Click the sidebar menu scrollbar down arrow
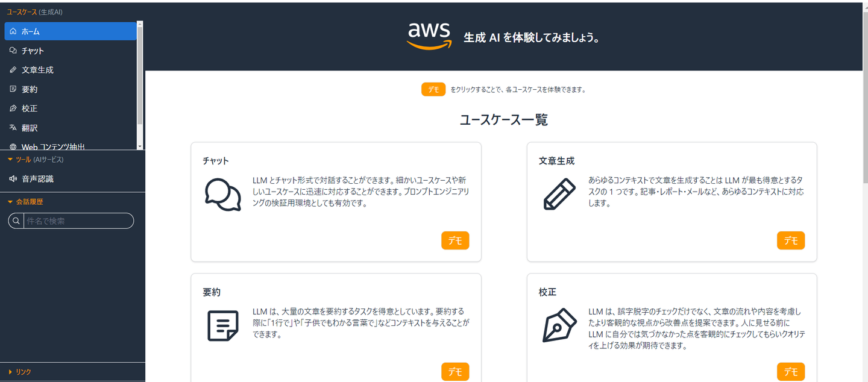This screenshot has width=868, height=382. tap(140, 146)
